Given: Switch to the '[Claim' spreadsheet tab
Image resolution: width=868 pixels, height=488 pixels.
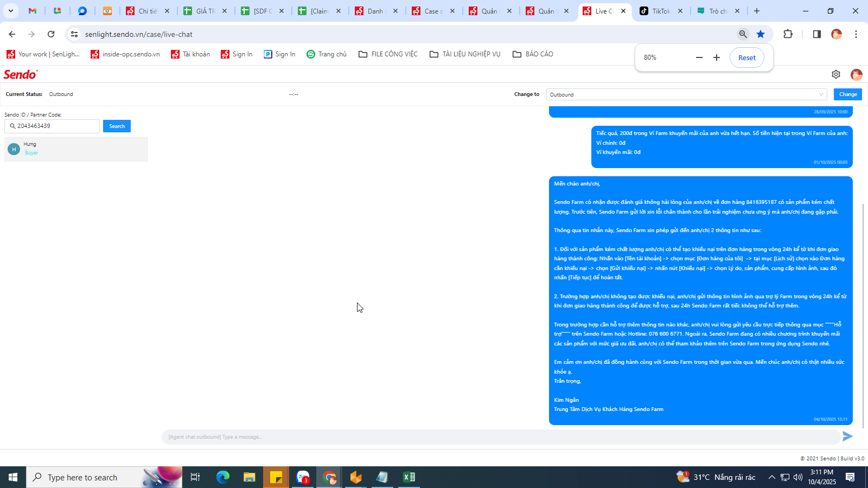Looking at the screenshot, I should (x=319, y=11).
